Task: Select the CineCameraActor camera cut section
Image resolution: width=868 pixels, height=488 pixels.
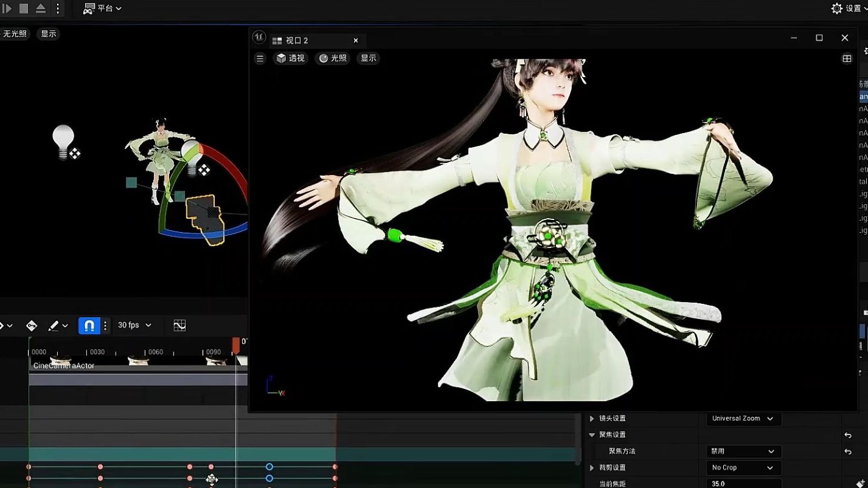Action: click(x=138, y=364)
